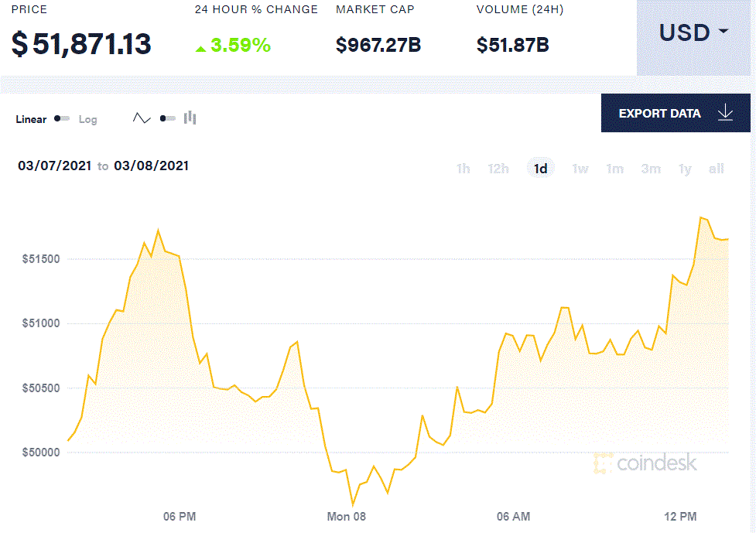The image size is (756, 533).
Task: Switch to the 1h time range
Action: (463, 169)
